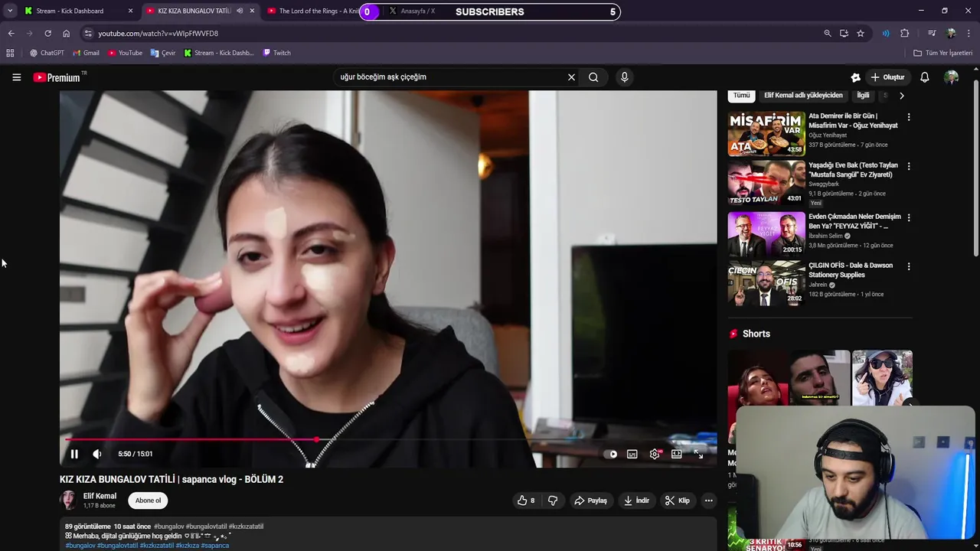
Task: Click the search field text
Action: [383, 77]
